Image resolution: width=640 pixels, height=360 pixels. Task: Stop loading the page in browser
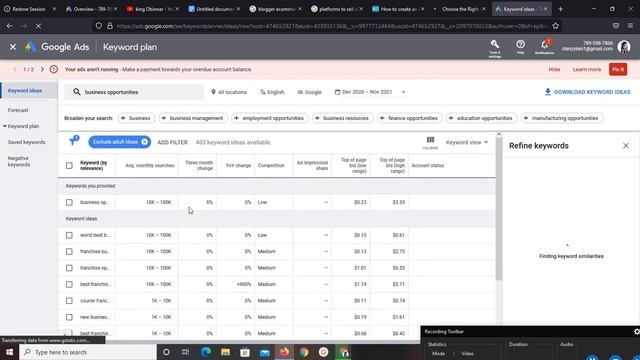(x=38, y=26)
